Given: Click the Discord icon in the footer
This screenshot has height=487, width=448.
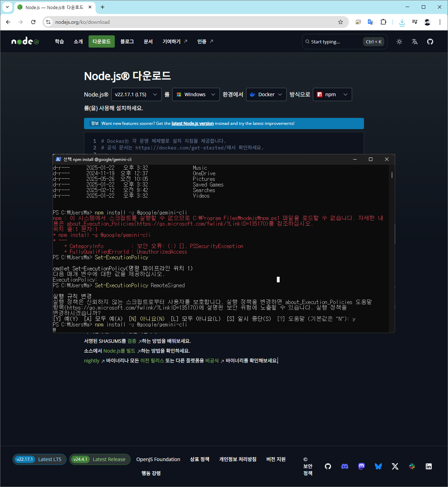Looking at the screenshot, I should tap(345, 466).
